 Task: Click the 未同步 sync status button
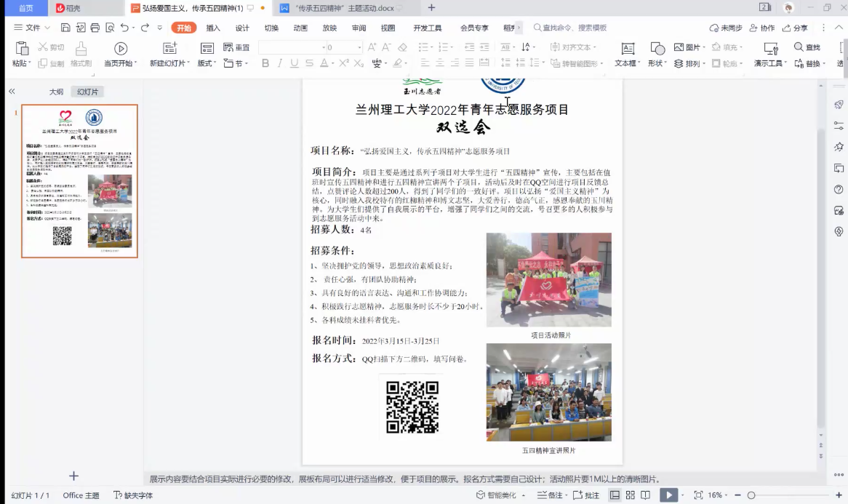click(x=726, y=28)
